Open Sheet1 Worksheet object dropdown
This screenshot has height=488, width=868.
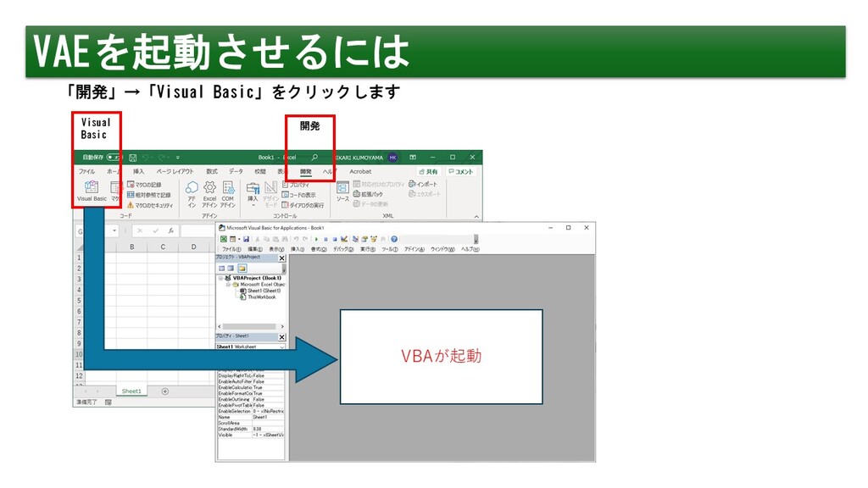coord(281,347)
